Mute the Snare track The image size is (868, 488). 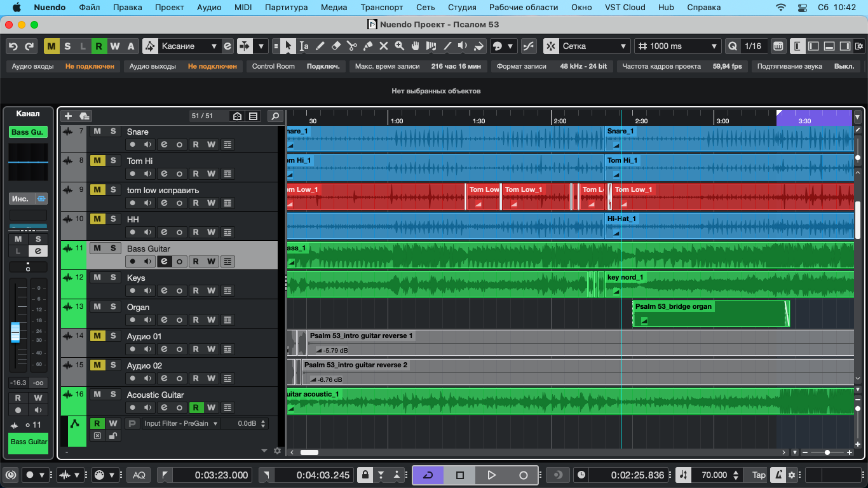point(97,131)
